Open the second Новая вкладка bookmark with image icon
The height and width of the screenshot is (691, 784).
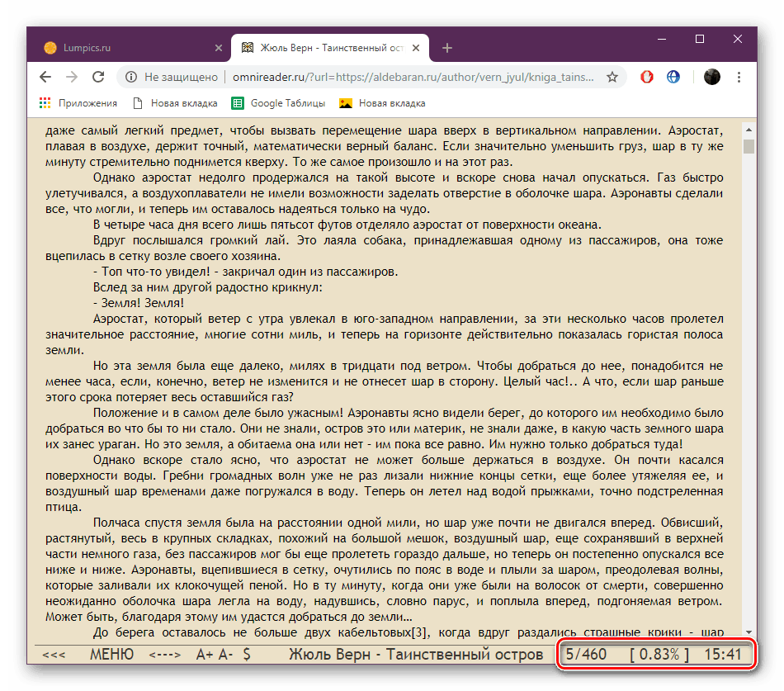(x=382, y=103)
